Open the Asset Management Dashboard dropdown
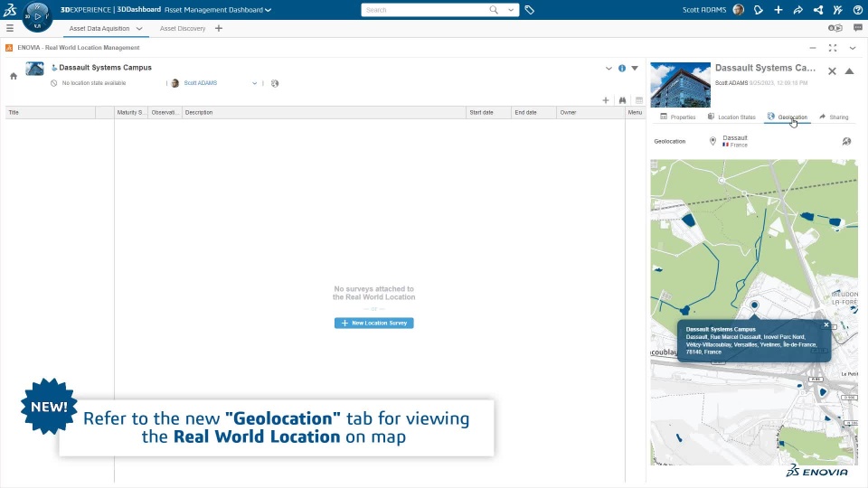This screenshot has width=868, height=488. point(268,10)
